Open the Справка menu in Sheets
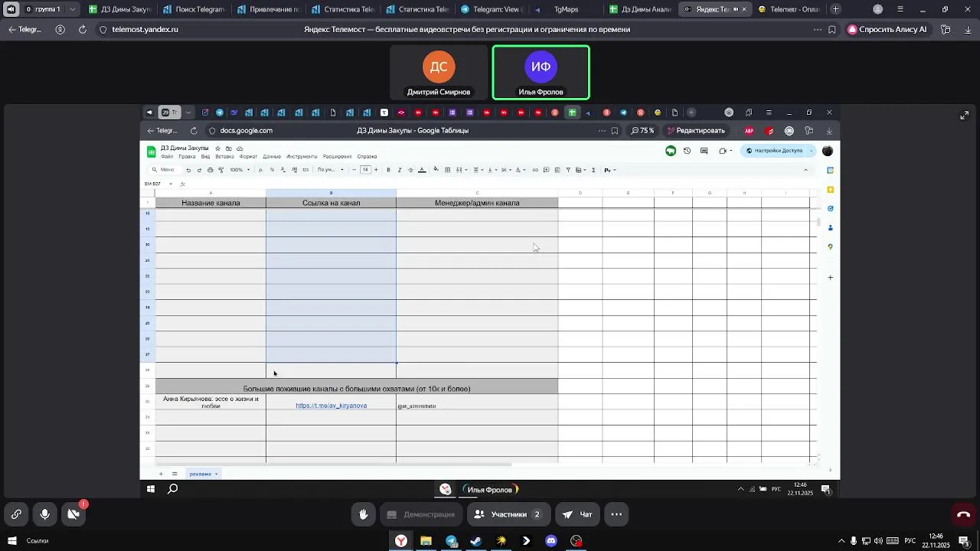The height and width of the screenshot is (551, 980). pos(367,157)
